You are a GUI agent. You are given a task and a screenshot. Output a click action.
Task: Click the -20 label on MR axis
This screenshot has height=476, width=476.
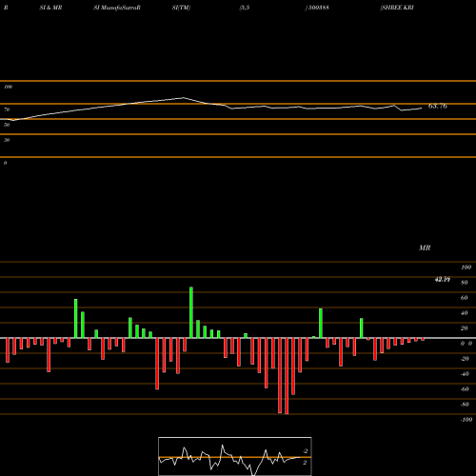point(465,359)
